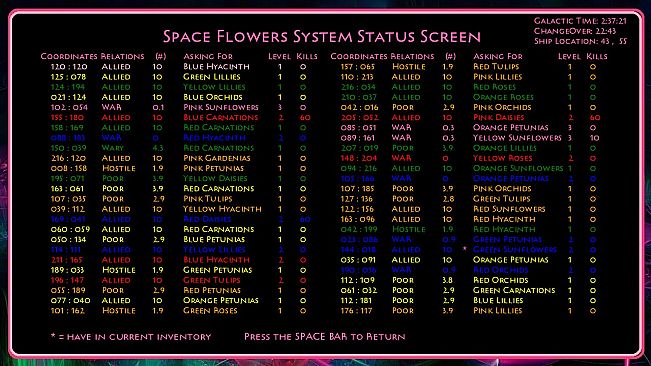This screenshot has height=366, width=651.
Task: Click the 4.3 relations value
Action: click(x=158, y=148)
